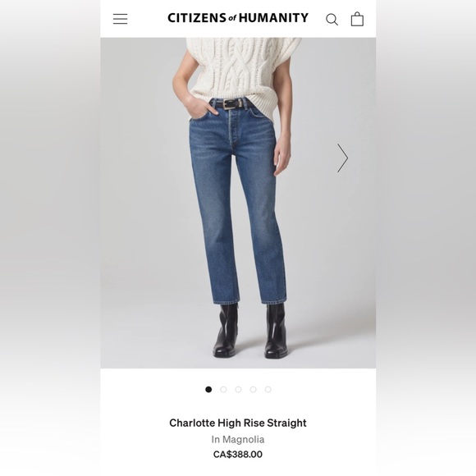The width and height of the screenshot is (476, 476).
Task: Click the In Magnolia color label
Action: [x=238, y=439]
